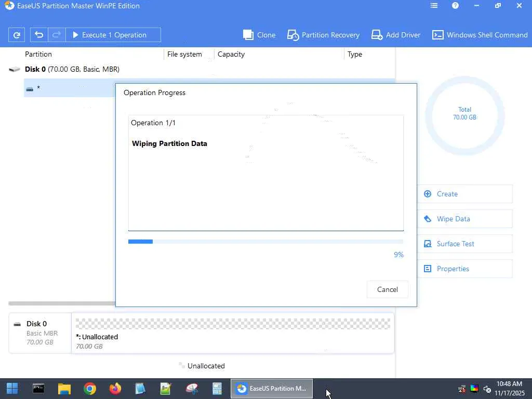
Task: Click the Unallocated legend label
Action: click(206, 366)
